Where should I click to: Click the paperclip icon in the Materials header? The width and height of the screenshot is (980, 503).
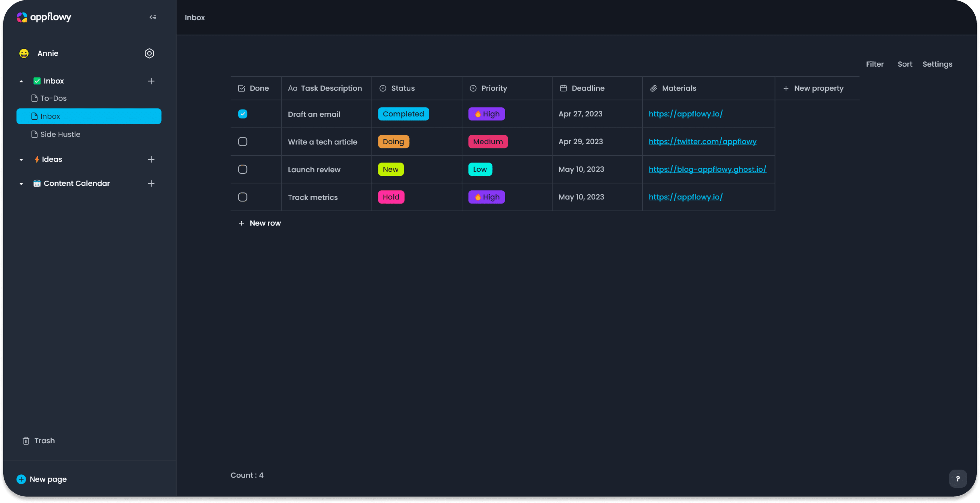coord(654,88)
